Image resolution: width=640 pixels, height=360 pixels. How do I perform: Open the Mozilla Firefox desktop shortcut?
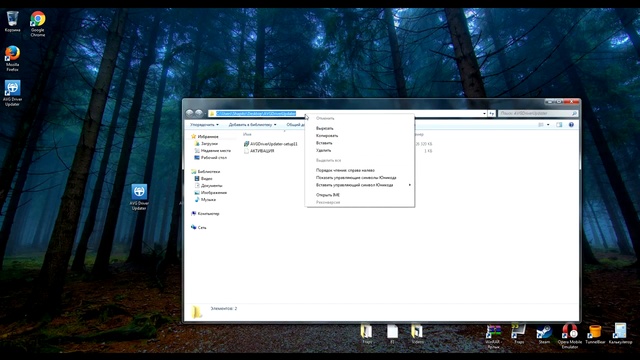pyautogui.click(x=13, y=59)
